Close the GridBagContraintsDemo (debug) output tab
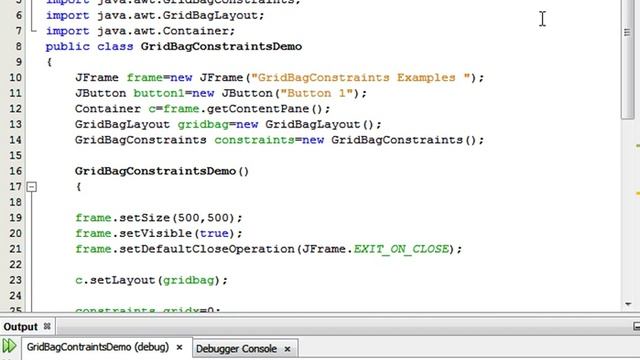 coord(179,347)
